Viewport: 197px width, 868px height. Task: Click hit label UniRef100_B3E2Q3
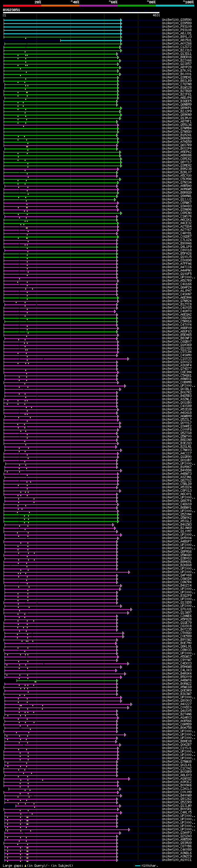click(x=177, y=443)
